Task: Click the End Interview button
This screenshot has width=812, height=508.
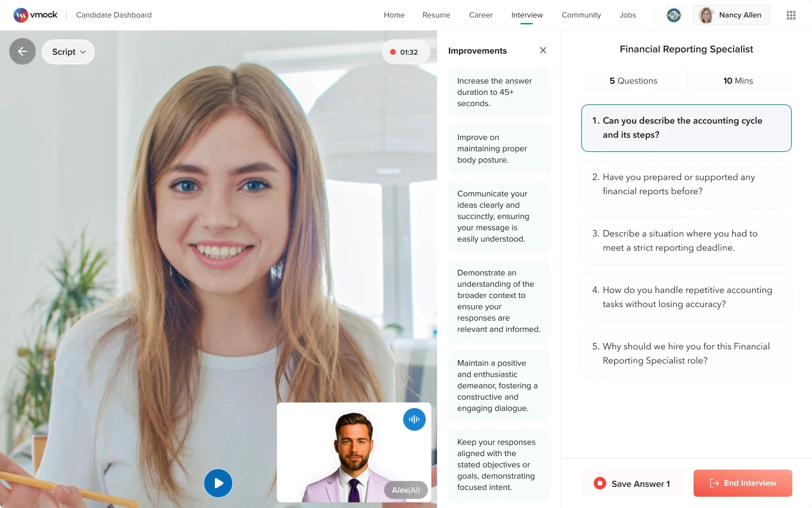Action: (743, 483)
